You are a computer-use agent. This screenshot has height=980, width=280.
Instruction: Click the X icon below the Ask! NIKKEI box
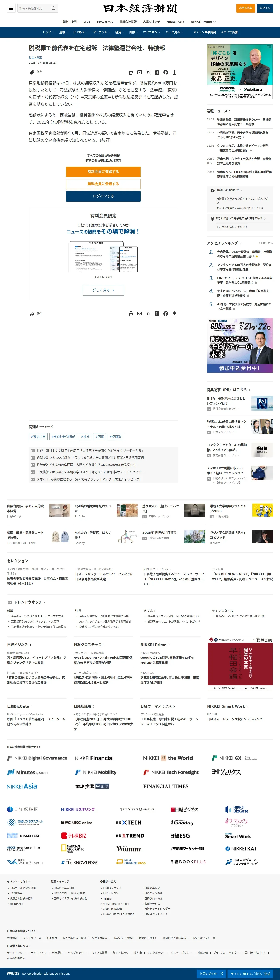tap(157, 314)
